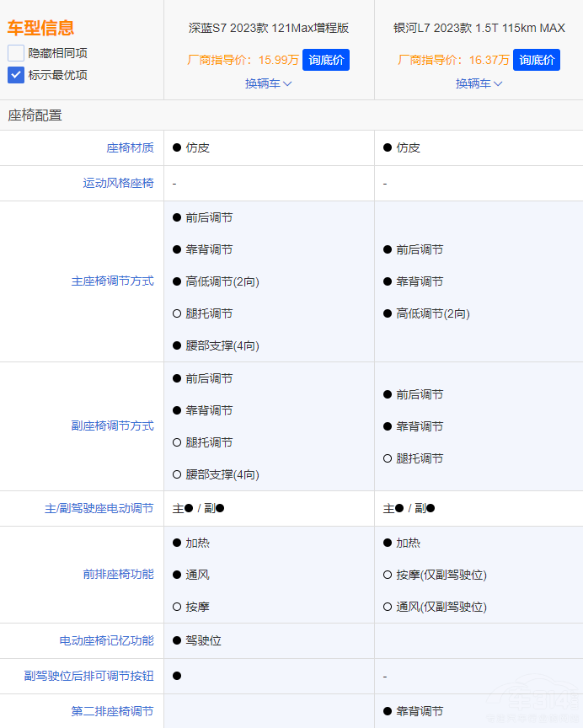
Task: Select the 主座椅调节方式 row label
Action: coord(112,281)
